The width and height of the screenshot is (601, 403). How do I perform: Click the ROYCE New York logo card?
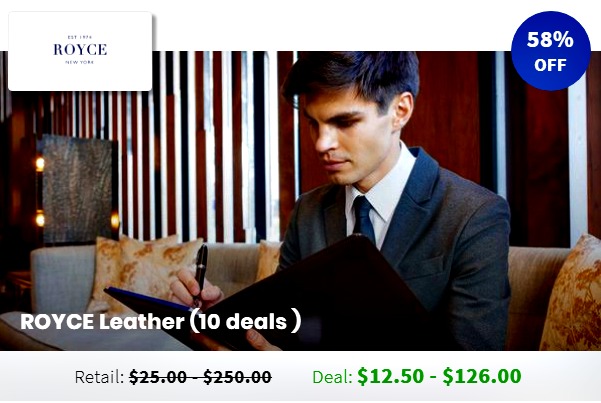coord(80,51)
